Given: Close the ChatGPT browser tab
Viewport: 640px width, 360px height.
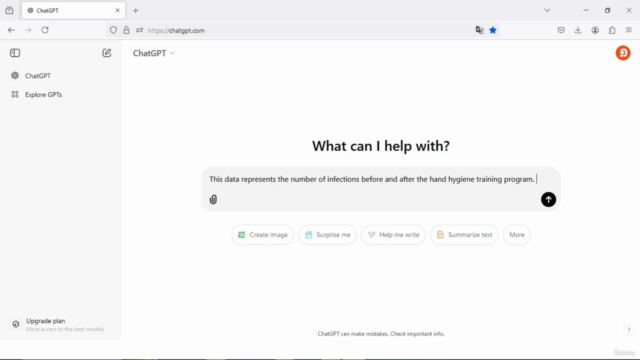Looking at the screenshot, I should (x=118, y=11).
